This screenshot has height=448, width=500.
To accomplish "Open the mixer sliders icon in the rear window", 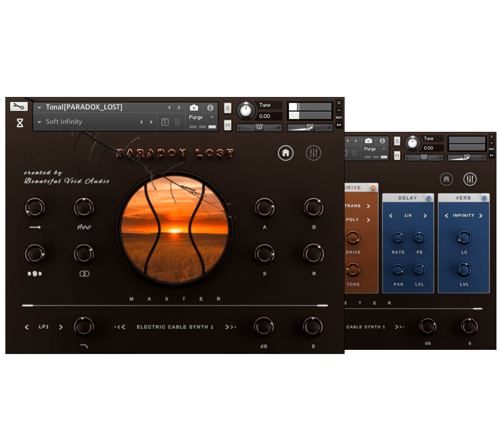I will click(x=470, y=178).
